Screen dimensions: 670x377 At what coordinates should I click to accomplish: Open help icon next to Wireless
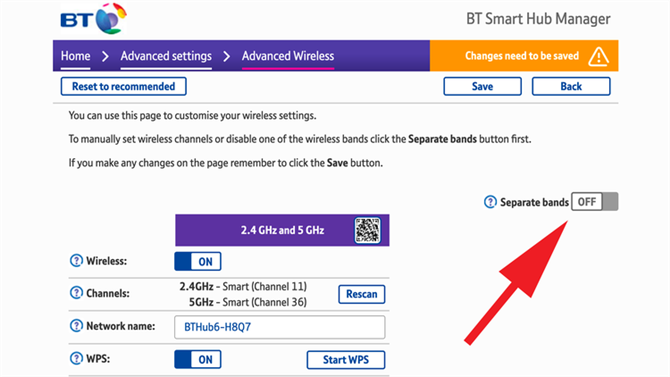pyautogui.click(x=76, y=260)
